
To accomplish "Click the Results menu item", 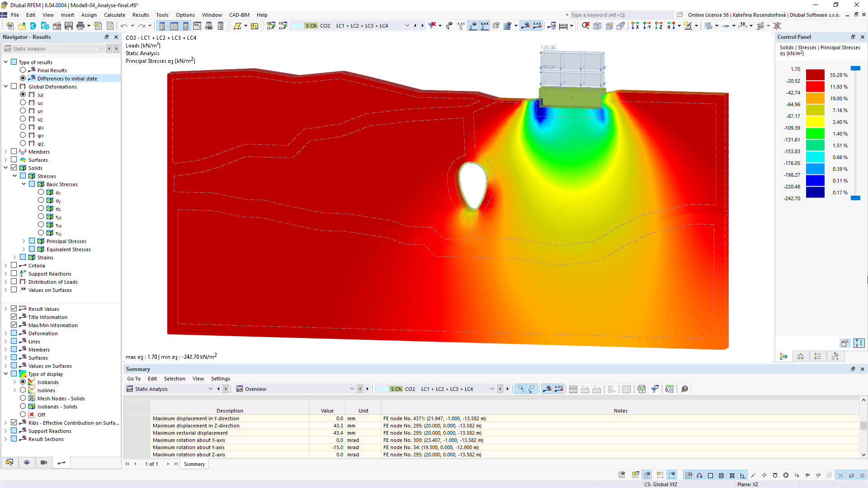I will pos(140,14).
